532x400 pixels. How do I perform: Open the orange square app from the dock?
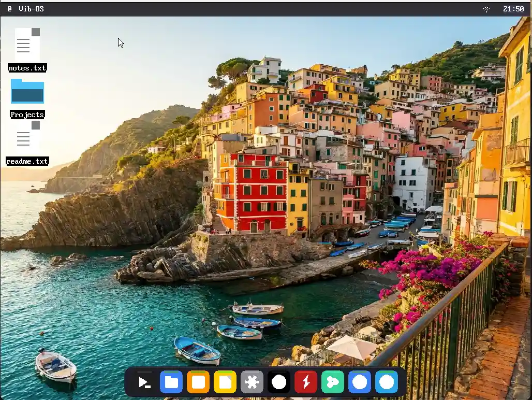click(x=198, y=382)
